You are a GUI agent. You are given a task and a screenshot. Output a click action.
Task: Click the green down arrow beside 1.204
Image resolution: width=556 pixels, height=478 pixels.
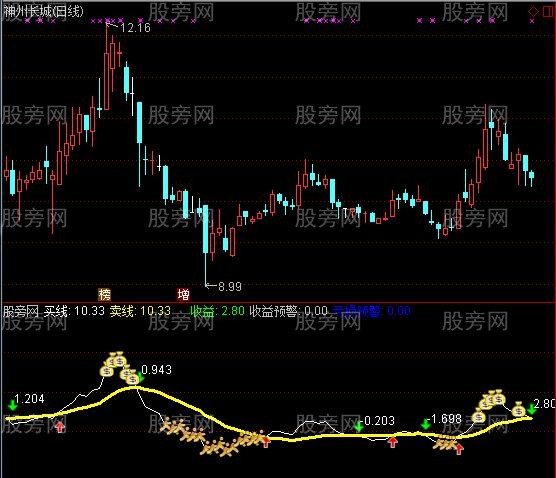[13, 405]
